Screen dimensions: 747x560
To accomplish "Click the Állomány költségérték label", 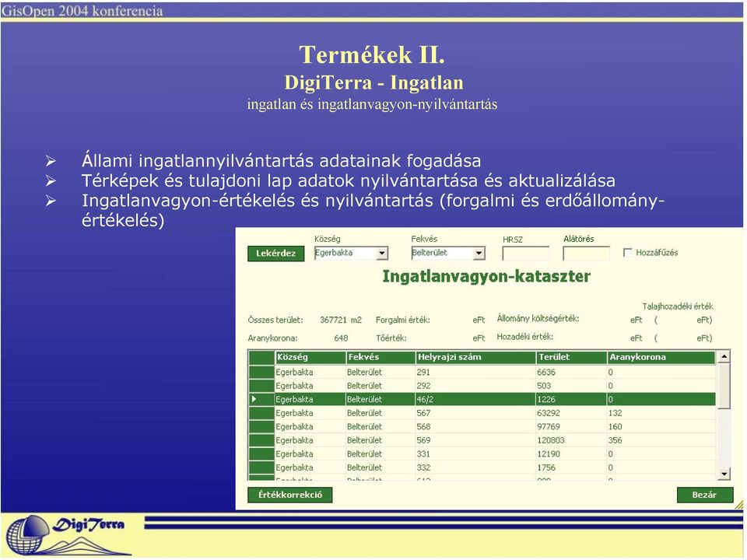I will click(x=538, y=319).
